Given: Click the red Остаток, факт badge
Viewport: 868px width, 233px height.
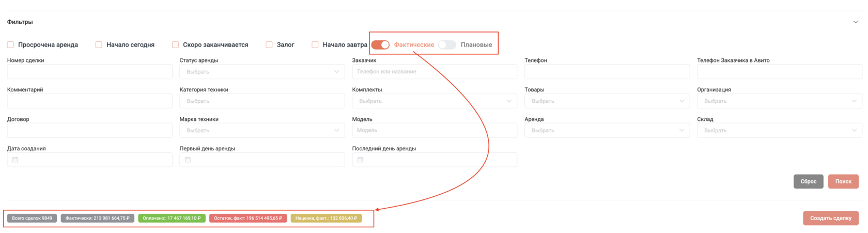Looking at the screenshot, I should [248, 218].
